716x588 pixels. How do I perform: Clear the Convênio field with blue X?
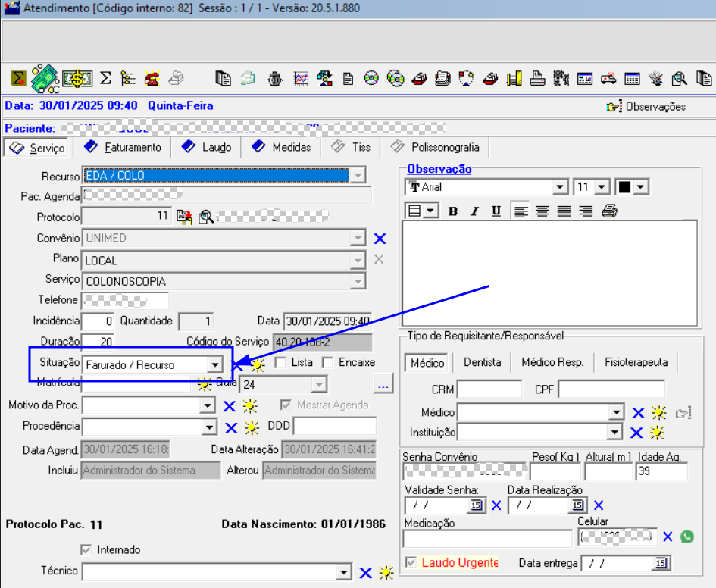380,239
